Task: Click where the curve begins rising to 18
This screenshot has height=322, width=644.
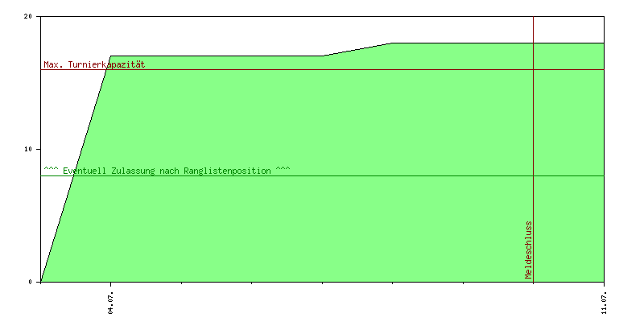Action: [323, 56]
